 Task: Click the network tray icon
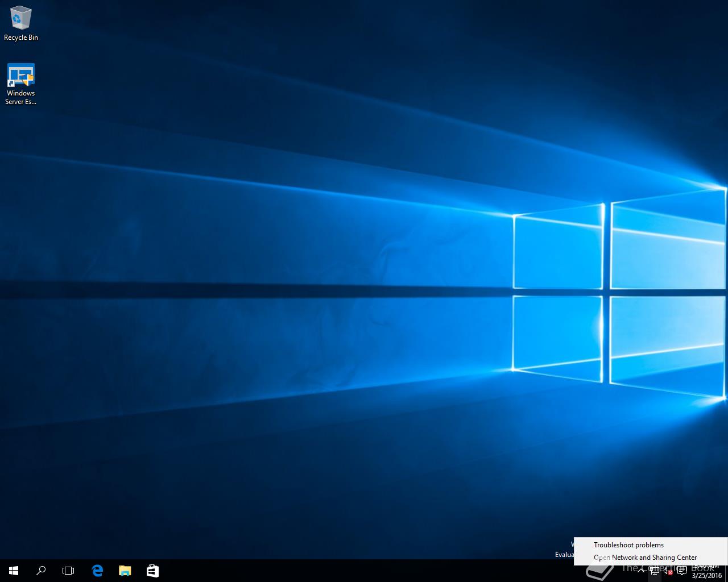click(655, 571)
